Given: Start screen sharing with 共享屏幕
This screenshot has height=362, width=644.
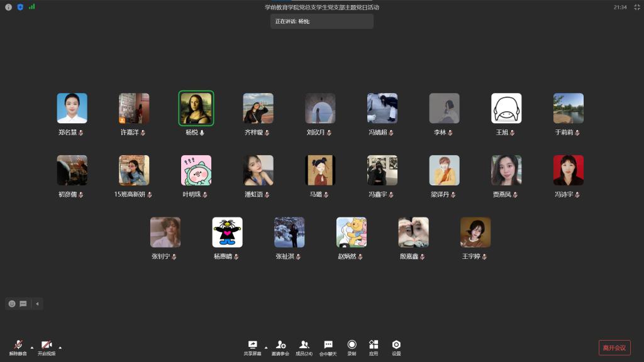Looking at the screenshot, I should [x=252, y=346].
